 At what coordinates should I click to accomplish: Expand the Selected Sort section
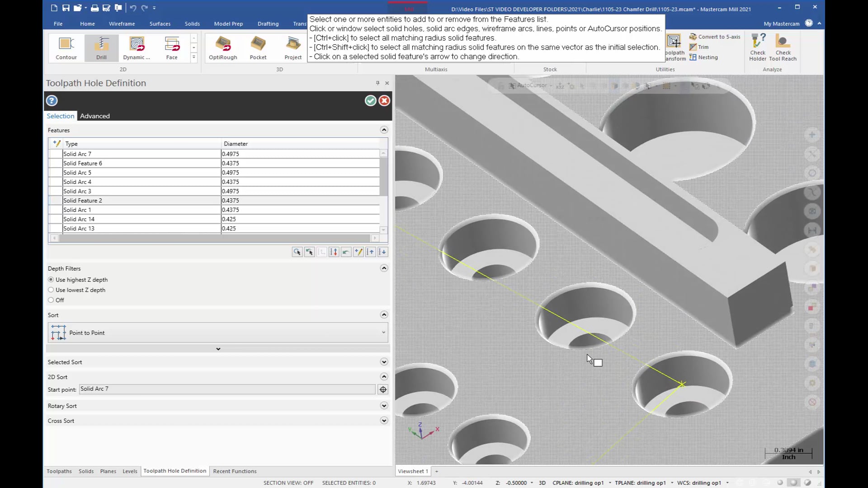click(384, 362)
